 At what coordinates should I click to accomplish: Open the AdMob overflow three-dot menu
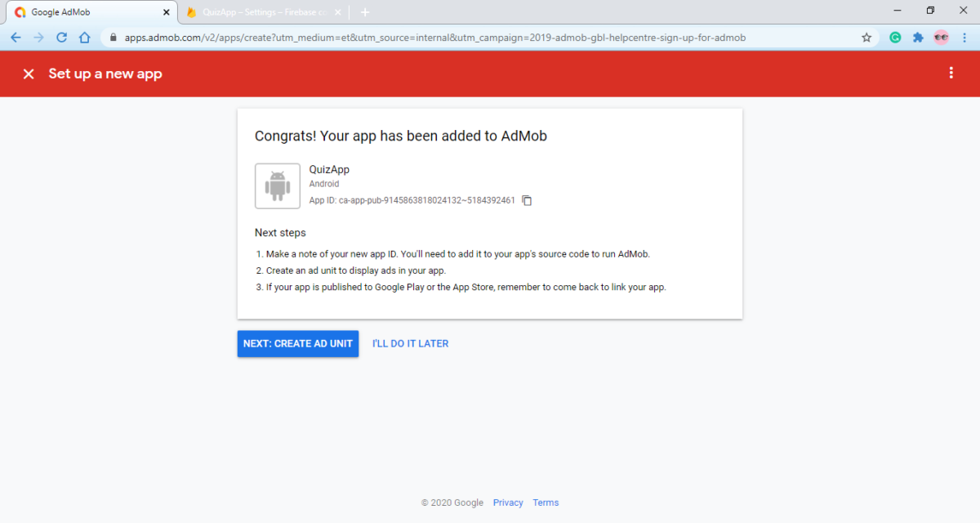pyautogui.click(x=951, y=73)
